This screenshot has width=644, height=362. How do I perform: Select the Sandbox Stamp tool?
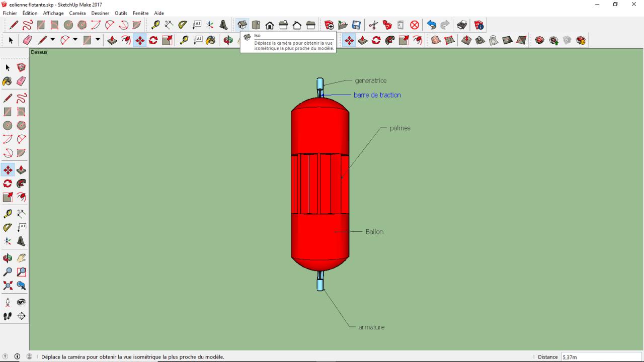pos(480,40)
